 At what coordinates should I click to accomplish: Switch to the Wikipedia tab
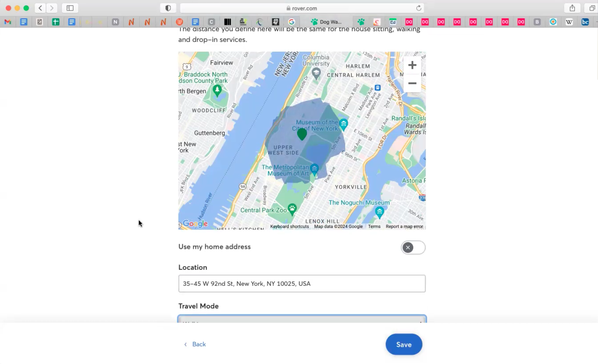point(569,22)
